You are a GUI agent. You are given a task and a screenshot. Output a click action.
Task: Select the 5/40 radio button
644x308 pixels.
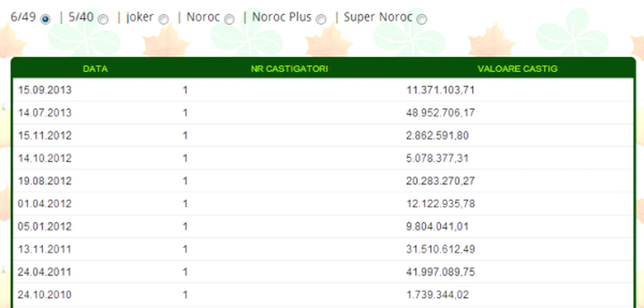[x=103, y=19]
